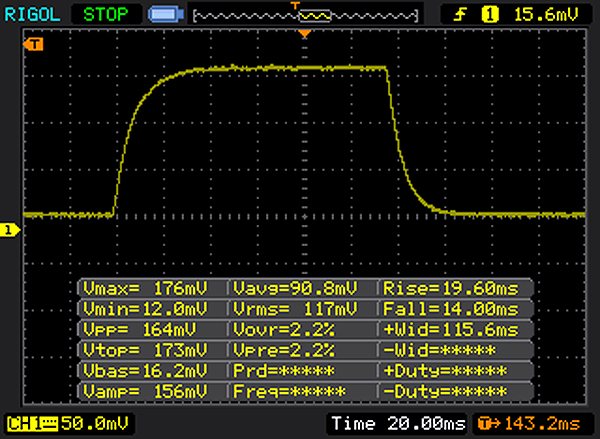Click the 15.6mV trigger level value
The image size is (600, 439).
[546, 15]
